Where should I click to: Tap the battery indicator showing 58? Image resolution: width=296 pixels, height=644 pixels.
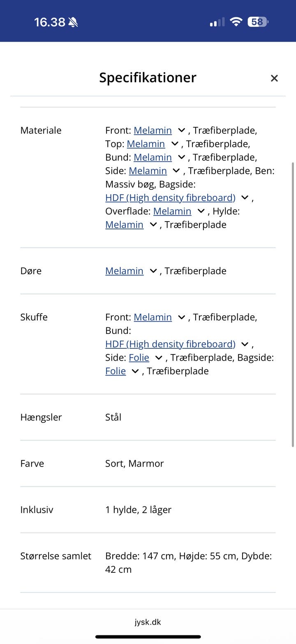(258, 22)
